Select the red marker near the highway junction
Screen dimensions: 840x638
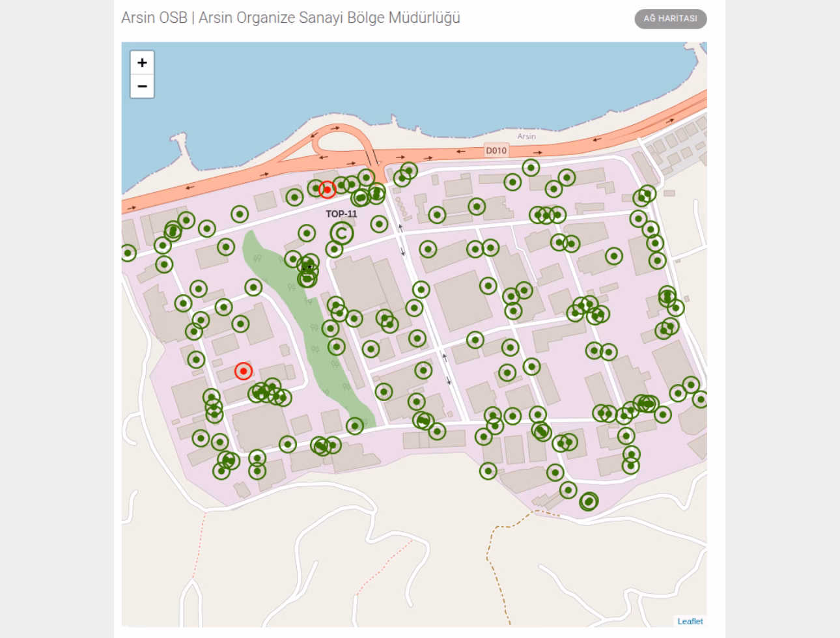click(327, 189)
